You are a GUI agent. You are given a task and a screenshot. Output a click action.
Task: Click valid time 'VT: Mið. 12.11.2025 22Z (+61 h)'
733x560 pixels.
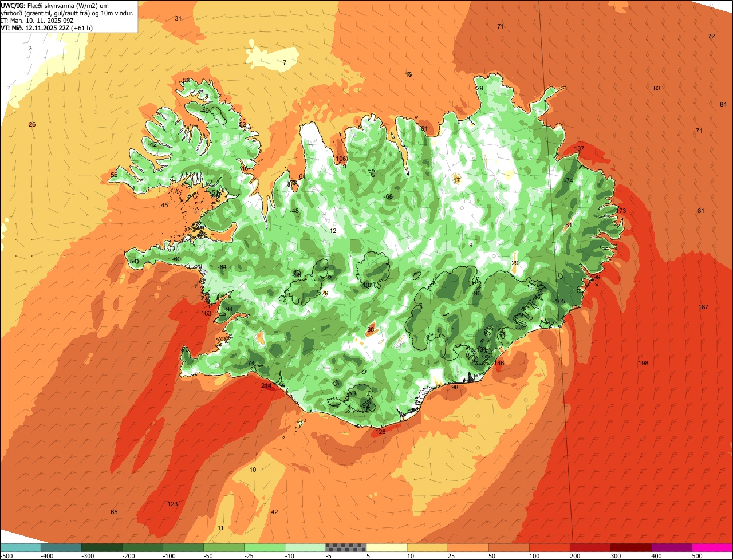(x=47, y=27)
